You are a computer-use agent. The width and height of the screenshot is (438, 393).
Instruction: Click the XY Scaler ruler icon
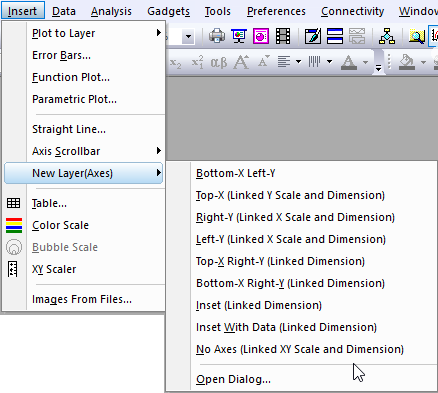pyautogui.click(x=13, y=269)
